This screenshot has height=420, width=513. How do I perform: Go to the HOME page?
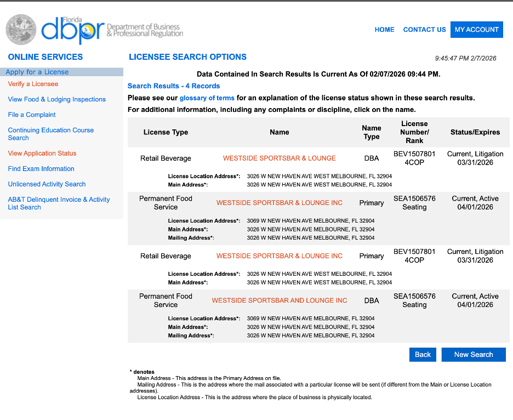384,30
